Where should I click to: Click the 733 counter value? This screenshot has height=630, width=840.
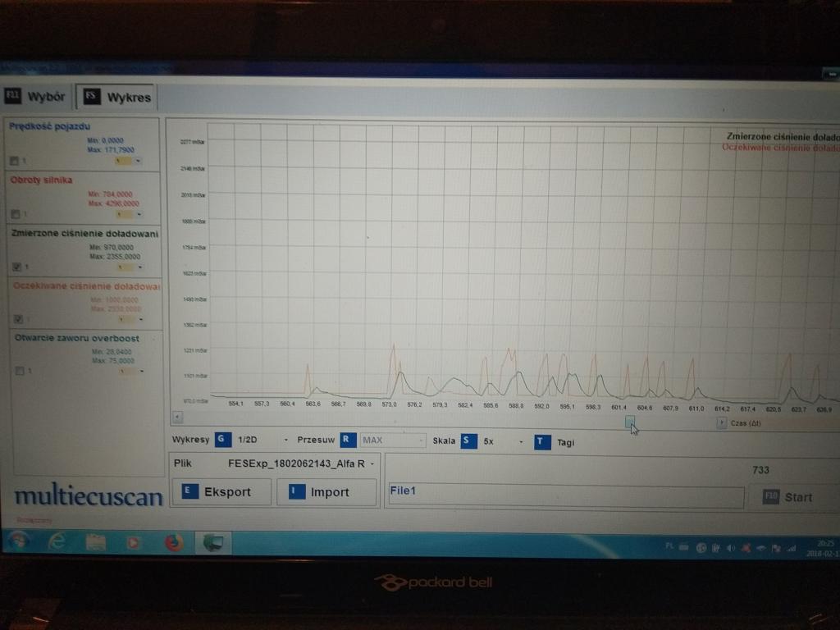(x=760, y=470)
